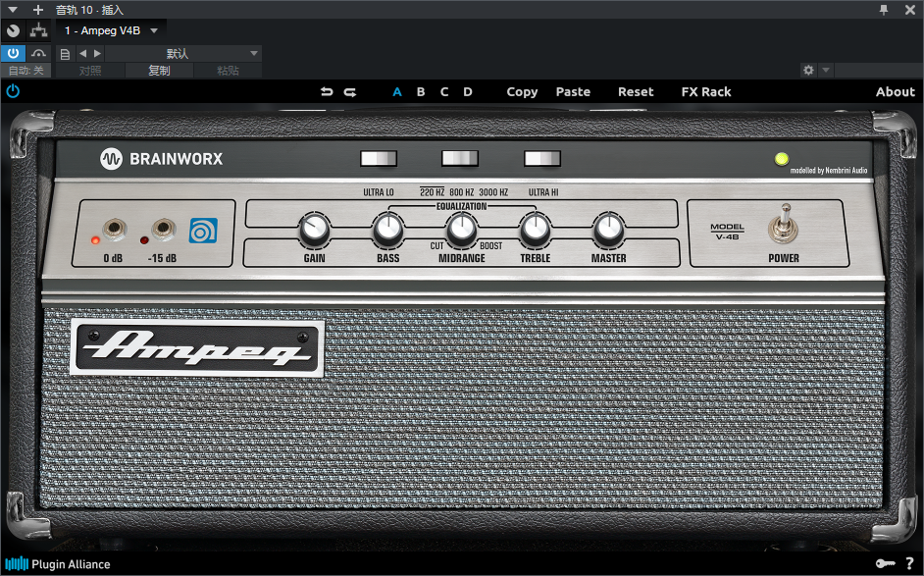This screenshot has height=576, width=924.
Task: Pin the plugin window
Action: (884, 10)
